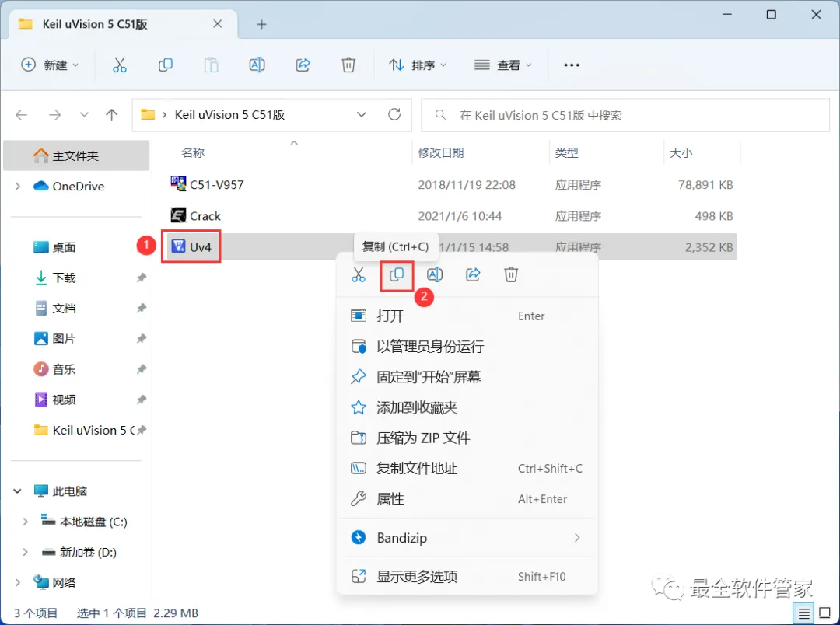Viewport: 840px width, 625px height.
Task: Click the search box for this folder
Action: [x=625, y=115]
